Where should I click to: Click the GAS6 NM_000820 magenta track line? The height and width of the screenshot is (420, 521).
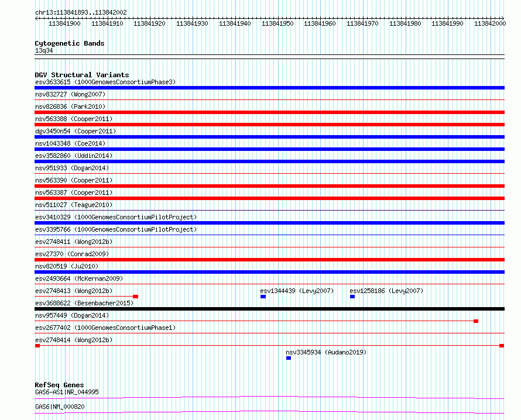[x=269, y=412]
